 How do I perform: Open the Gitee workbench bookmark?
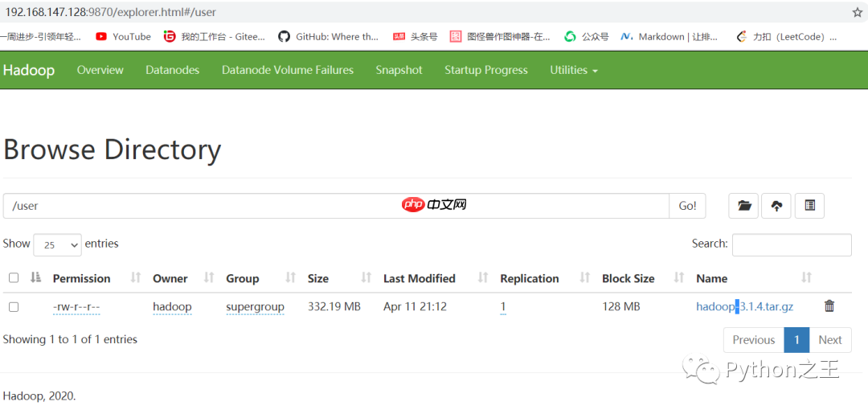click(215, 36)
